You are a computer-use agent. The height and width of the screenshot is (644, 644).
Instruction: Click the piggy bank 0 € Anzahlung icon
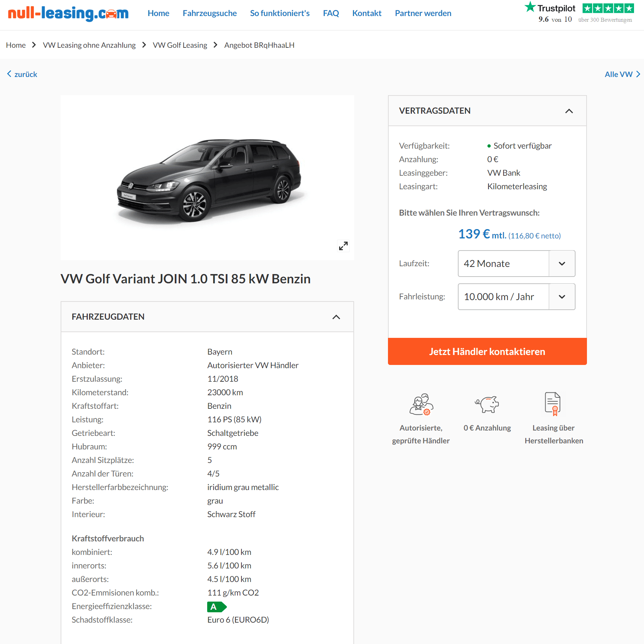point(487,405)
